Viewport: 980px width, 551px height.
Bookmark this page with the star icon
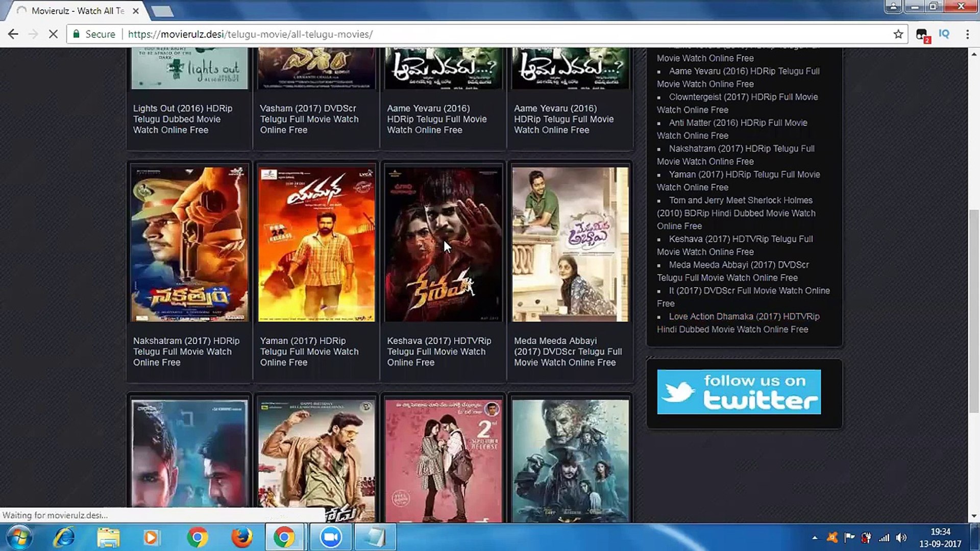[898, 34]
